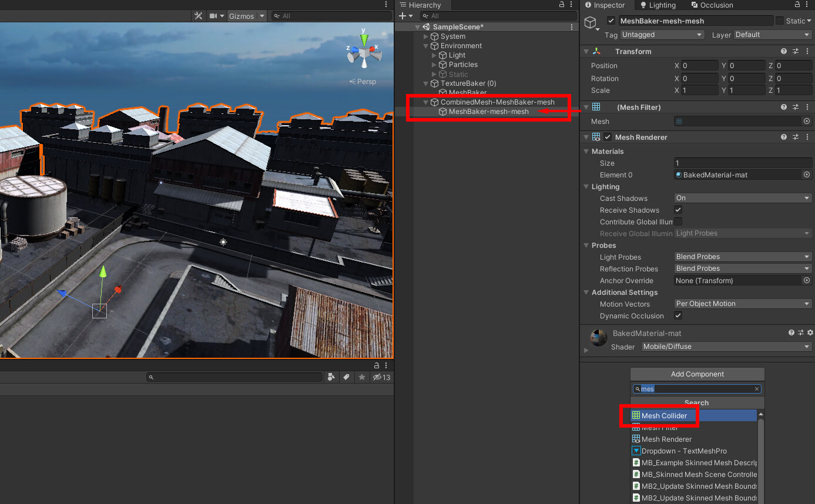The image size is (815, 504).
Task: Click the Add Component button
Action: coord(697,374)
